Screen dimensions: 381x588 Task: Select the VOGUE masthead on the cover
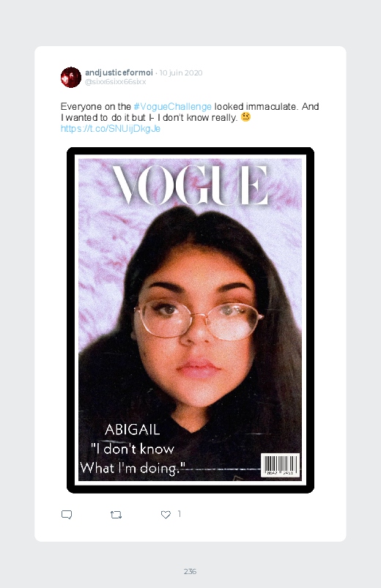coord(190,185)
